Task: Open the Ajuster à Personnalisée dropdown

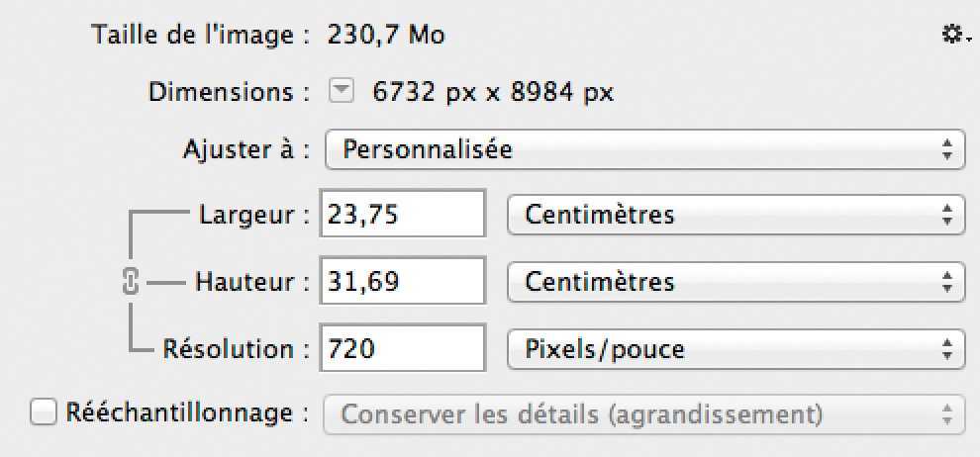Action: (x=645, y=149)
